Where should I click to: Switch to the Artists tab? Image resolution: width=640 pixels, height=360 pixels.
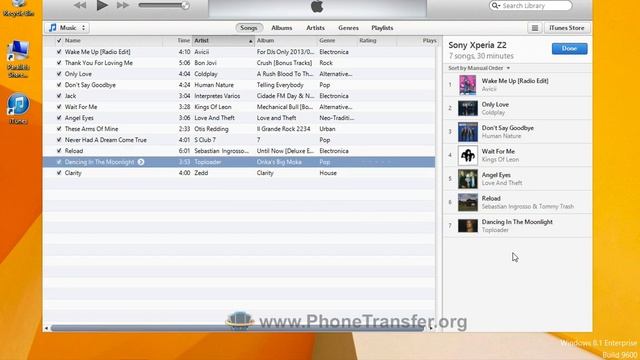316,28
